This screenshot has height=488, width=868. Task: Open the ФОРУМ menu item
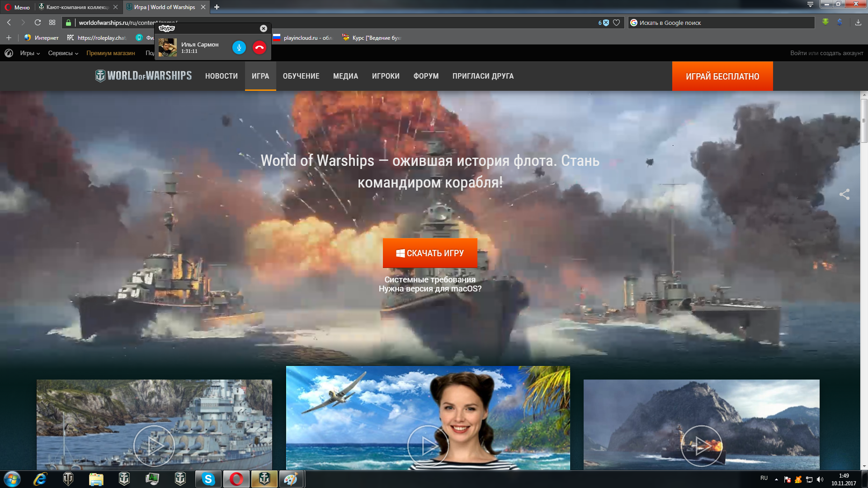pos(426,76)
